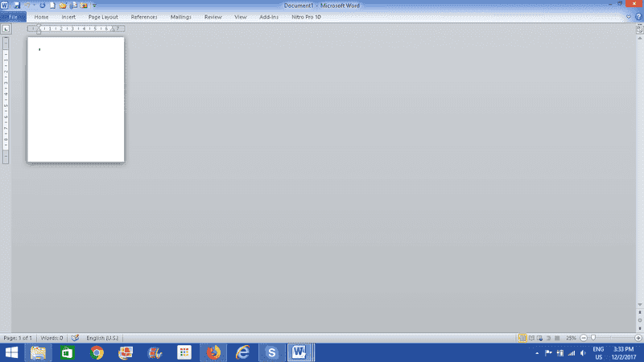This screenshot has height=362, width=644.
Task: Click the Print Preview icon in Quick Access Toolbar
Action: [73, 6]
